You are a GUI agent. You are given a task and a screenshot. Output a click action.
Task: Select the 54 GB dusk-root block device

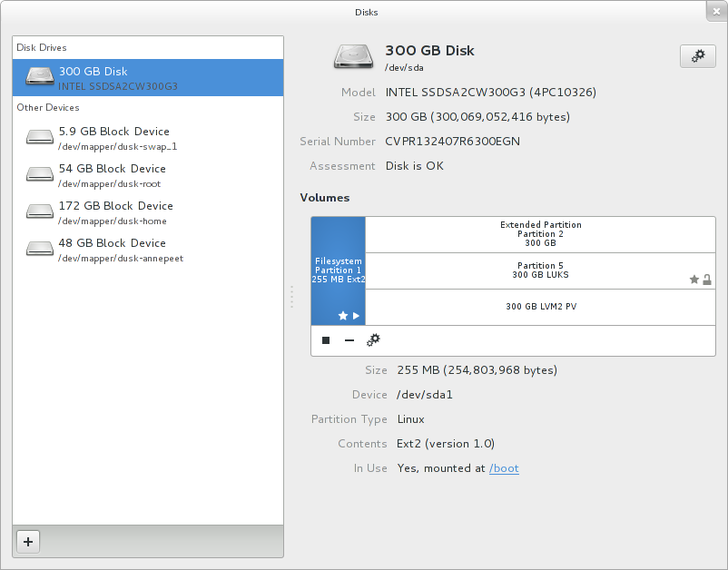pos(148,174)
